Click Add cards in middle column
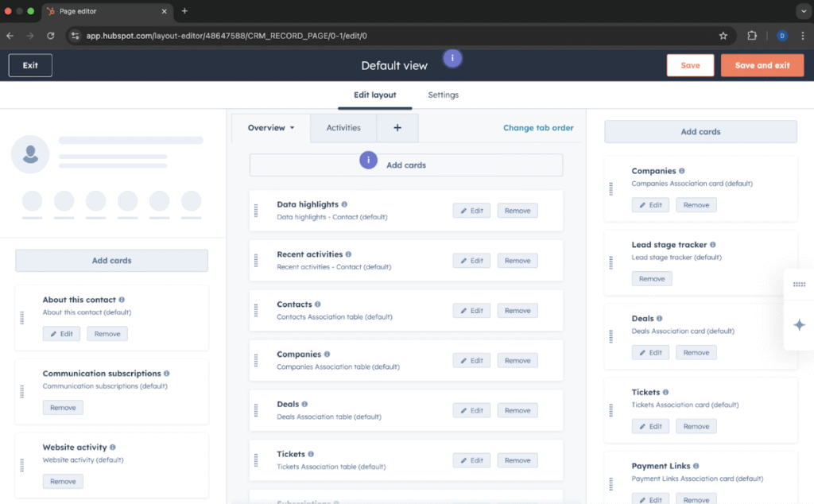 click(x=405, y=165)
